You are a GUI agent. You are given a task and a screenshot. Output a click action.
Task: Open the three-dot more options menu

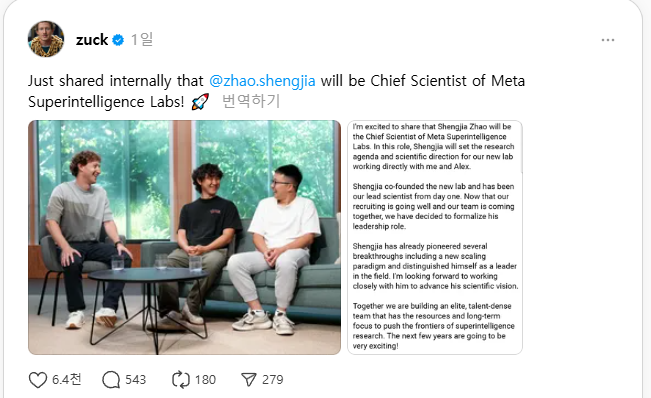[608, 40]
